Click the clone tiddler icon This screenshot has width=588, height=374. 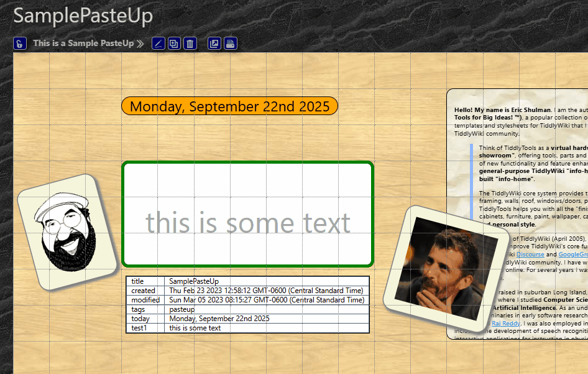175,44
